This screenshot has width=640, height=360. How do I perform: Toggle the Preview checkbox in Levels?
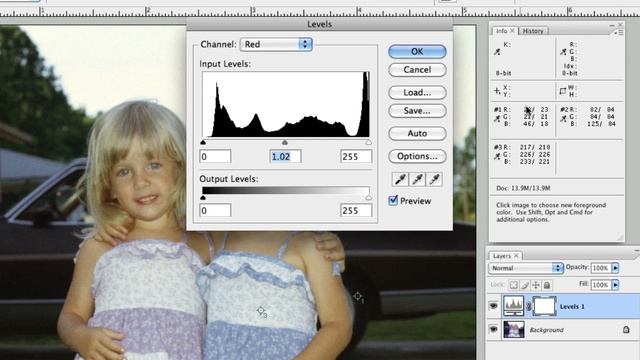[x=393, y=200]
